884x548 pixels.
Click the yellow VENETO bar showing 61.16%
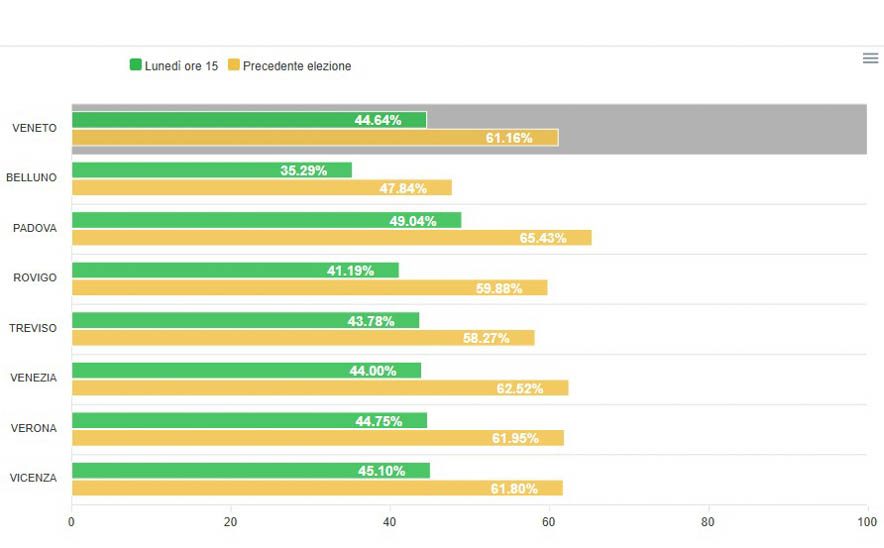[x=314, y=138]
